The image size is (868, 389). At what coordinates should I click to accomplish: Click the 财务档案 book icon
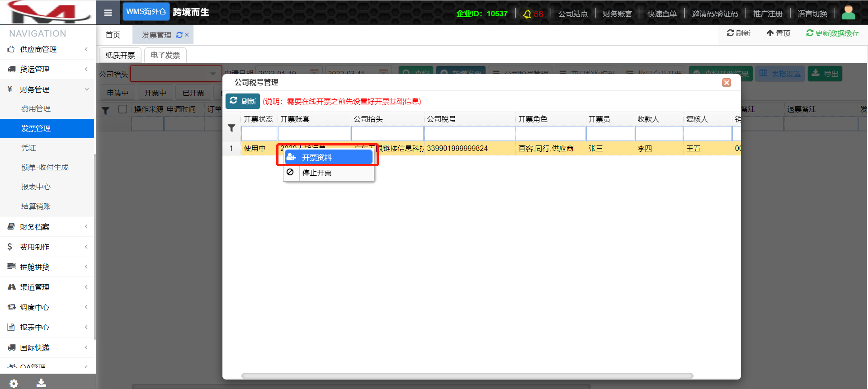11,227
